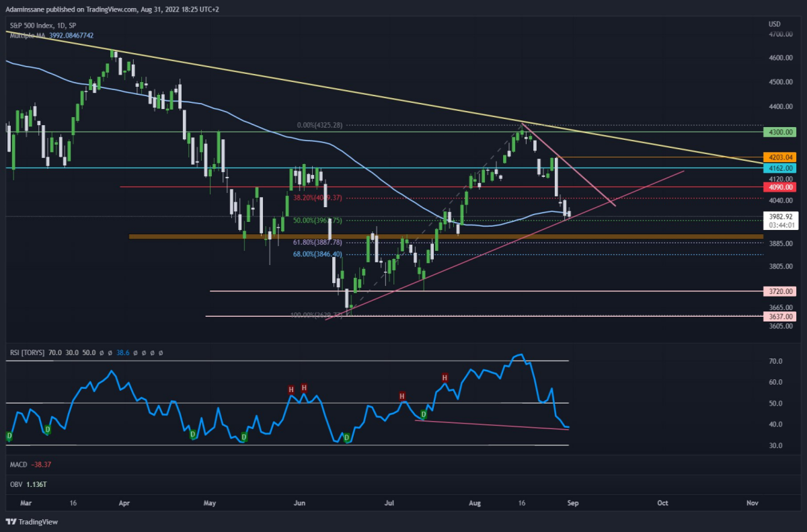The height and width of the screenshot is (532, 807).
Task: Select the cyan 4162.00 price label
Action: (780, 167)
